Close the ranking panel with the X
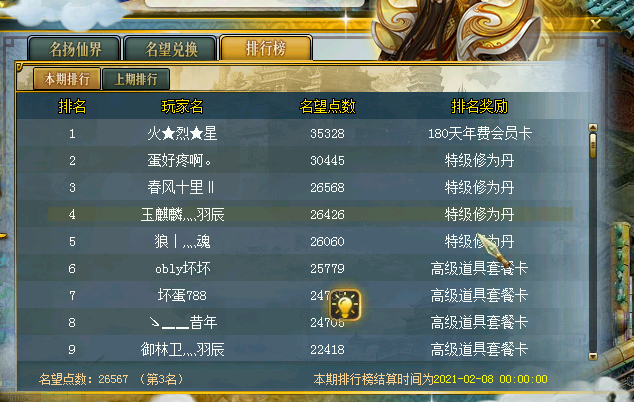Viewport: 634px width, 402px height. pos(595,24)
